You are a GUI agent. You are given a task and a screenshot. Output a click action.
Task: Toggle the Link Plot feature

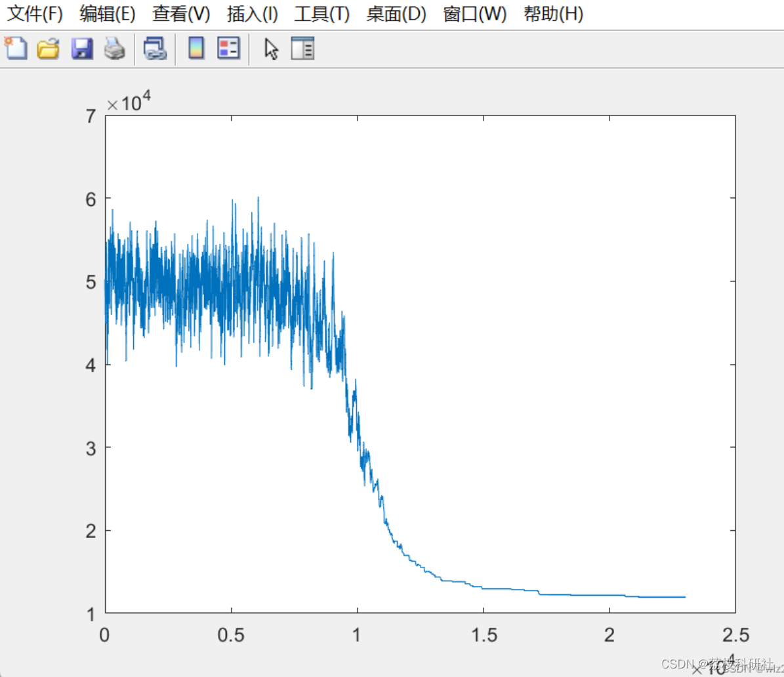click(x=155, y=48)
